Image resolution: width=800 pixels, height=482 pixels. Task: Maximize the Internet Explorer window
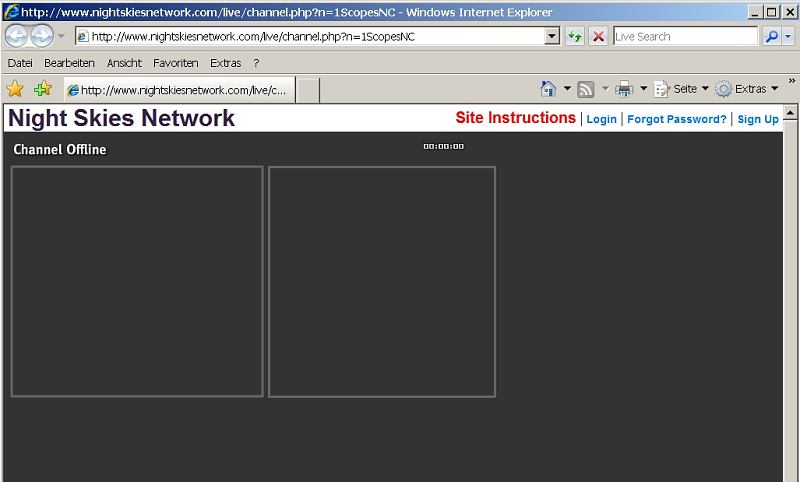point(772,12)
